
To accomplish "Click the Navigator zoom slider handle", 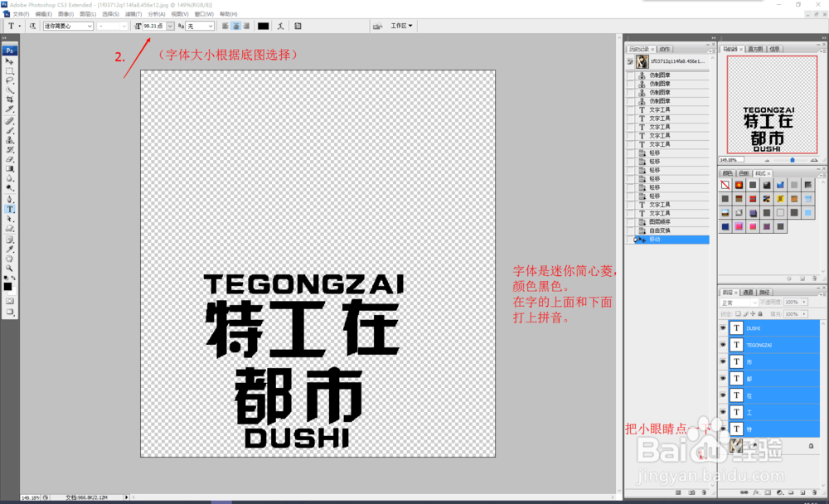I will [x=792, y=160].
